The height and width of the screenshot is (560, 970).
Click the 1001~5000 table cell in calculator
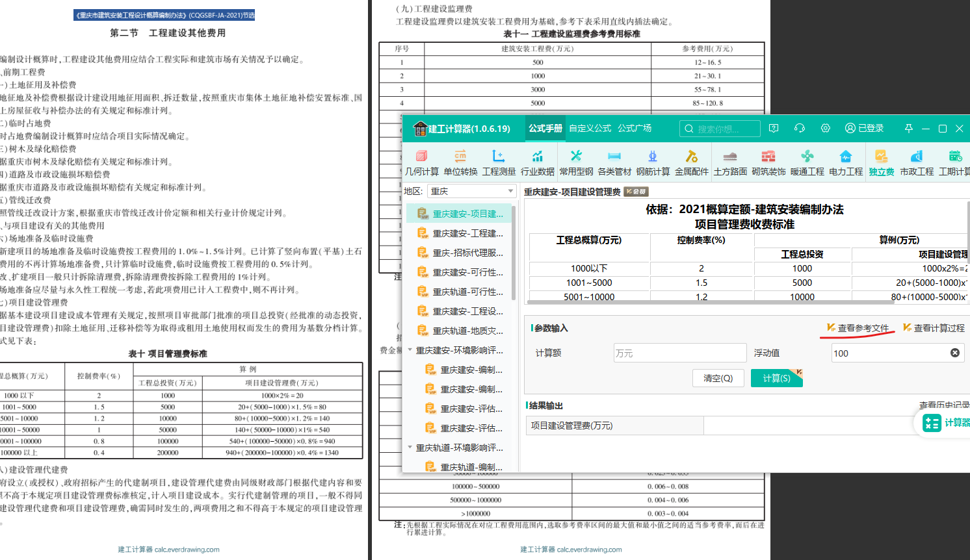pyautogui.click(x=589, y=283)
